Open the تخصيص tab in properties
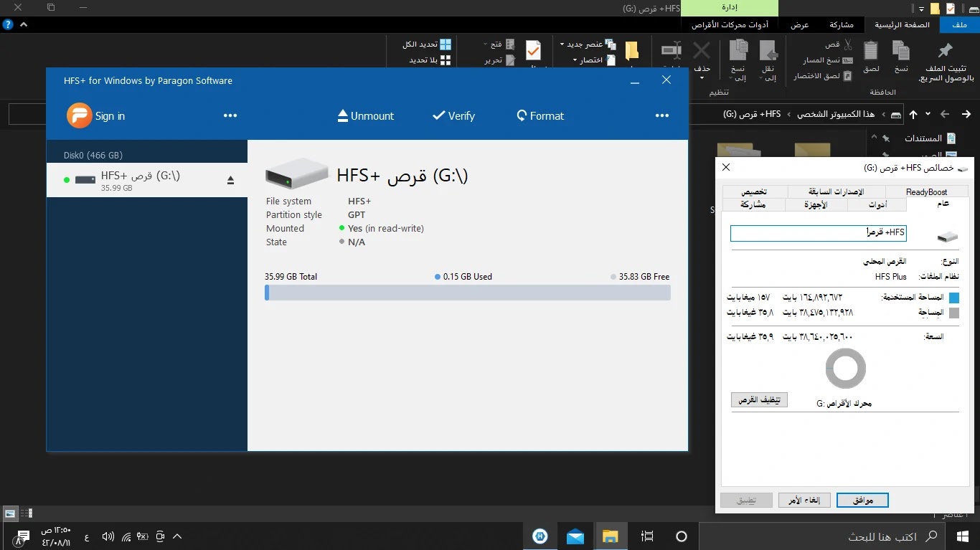 pyautogui.click(x=755, y=191)
